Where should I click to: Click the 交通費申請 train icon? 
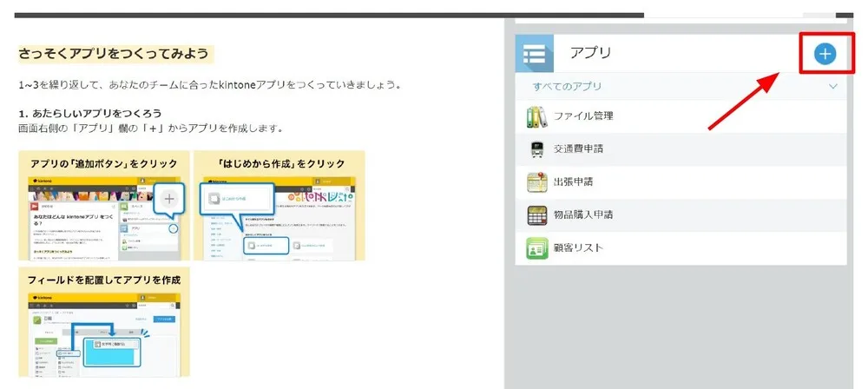point(537,149)
